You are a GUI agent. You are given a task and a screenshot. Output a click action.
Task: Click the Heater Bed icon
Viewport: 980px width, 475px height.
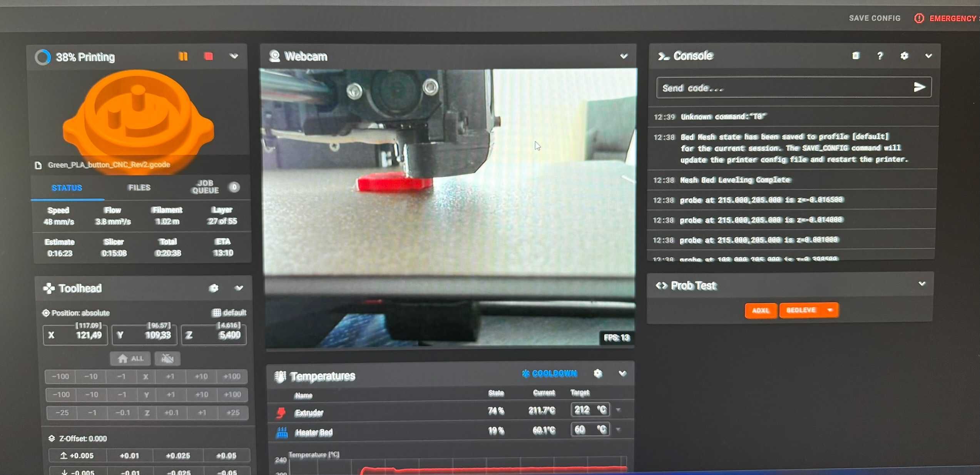(282, 432)
